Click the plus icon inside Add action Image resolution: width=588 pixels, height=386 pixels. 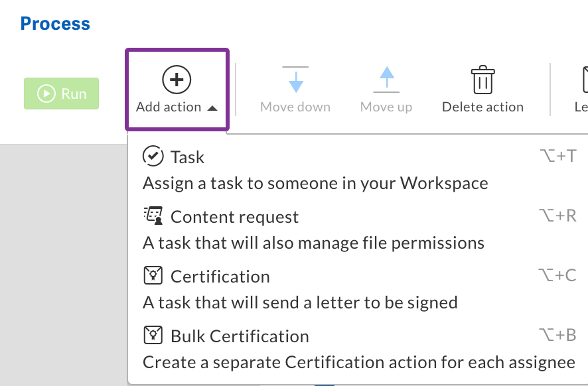[x=176, y=79]
